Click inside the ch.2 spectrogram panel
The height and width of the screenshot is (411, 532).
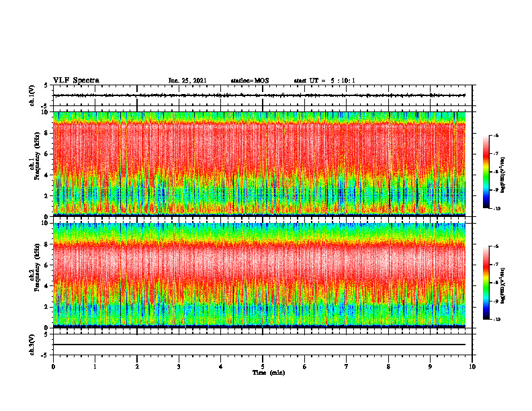[259, 275]
